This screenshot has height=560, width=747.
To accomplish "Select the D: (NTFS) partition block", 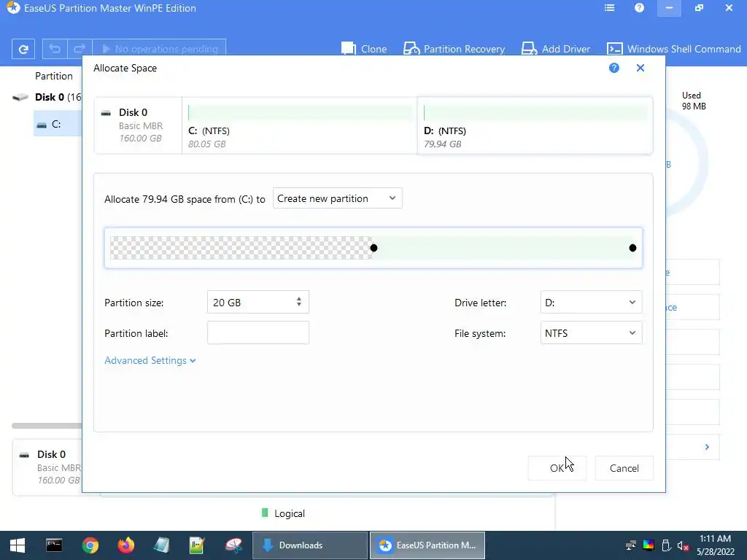I will pos(535,125).
